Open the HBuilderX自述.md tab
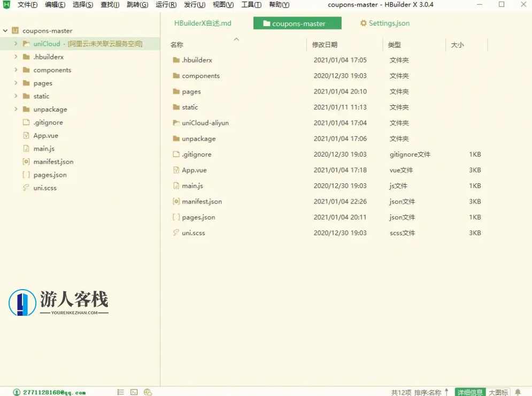 click(202, 24)
